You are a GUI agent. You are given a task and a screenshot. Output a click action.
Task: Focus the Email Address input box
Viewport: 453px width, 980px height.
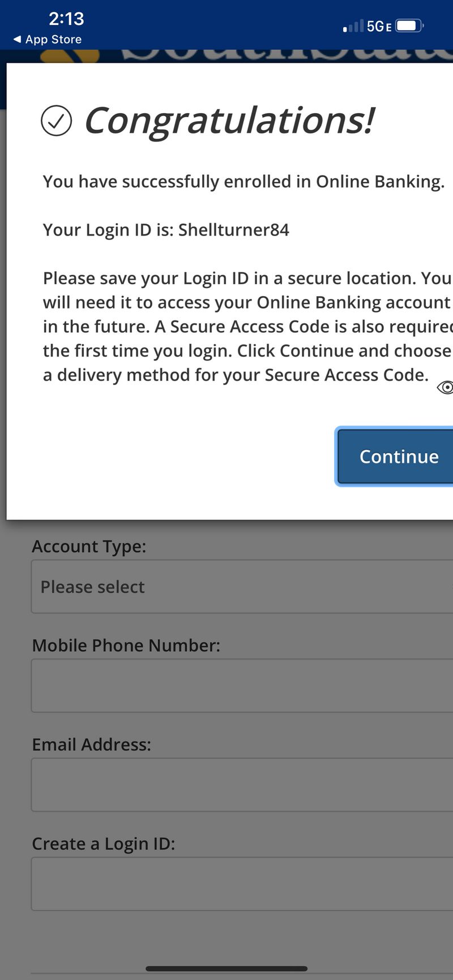[x=242, y=785]
